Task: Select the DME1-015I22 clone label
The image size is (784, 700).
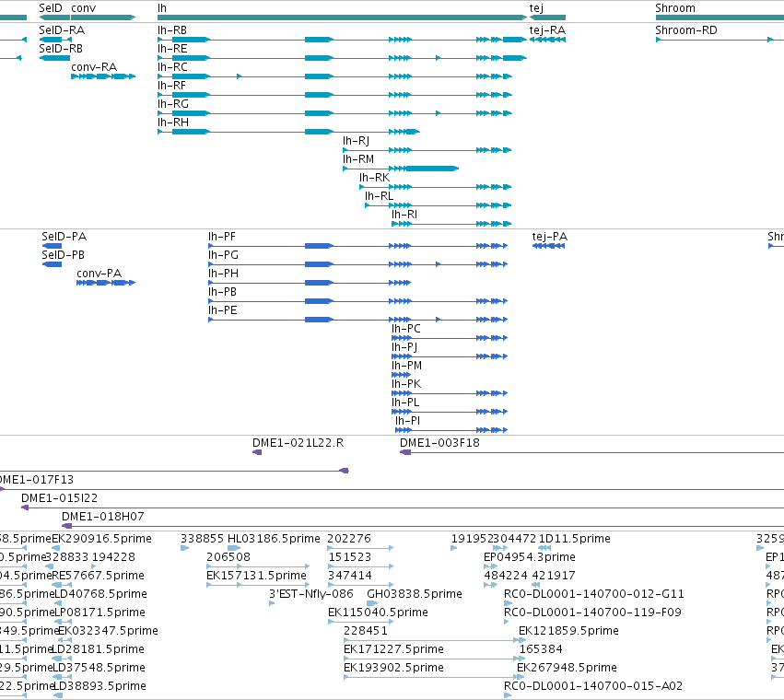Action: [60, 498]
